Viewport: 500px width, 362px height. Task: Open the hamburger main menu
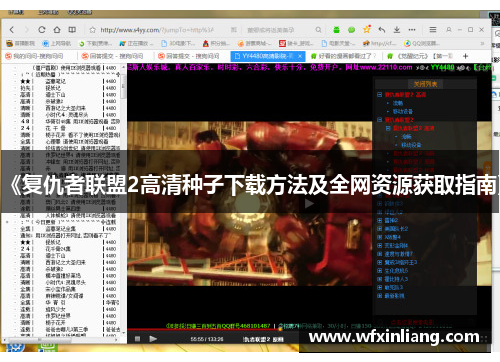click(433, 30)
